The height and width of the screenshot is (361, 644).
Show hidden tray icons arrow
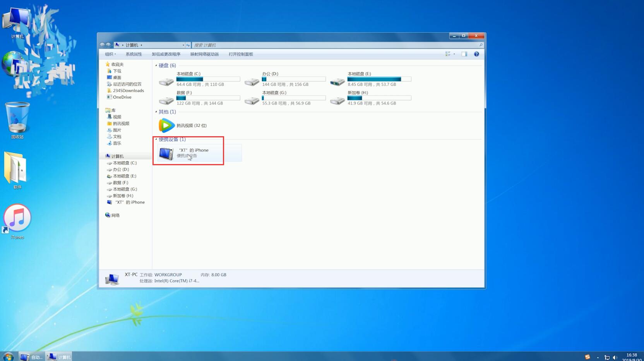pos(598,358)
